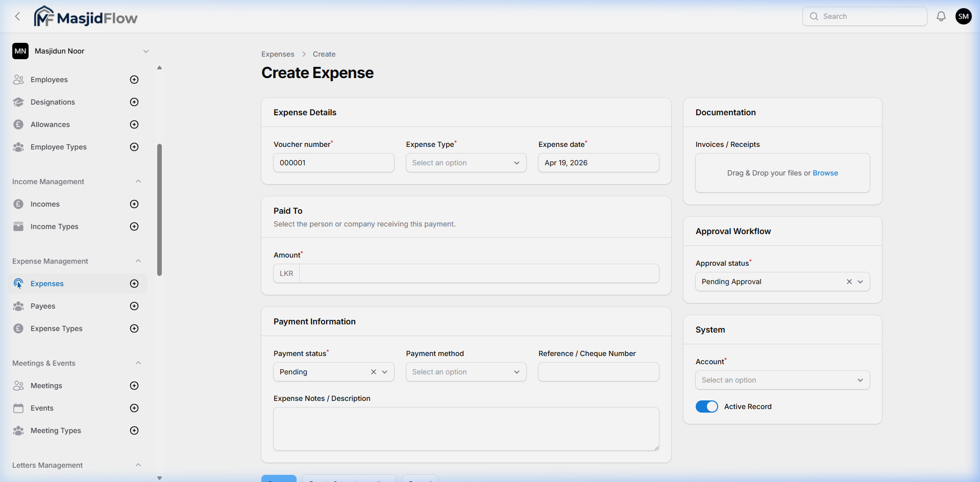Click the Reference / Cheque Number field
This screenshot has height=482, width=980.
click(x=598, y=372)
